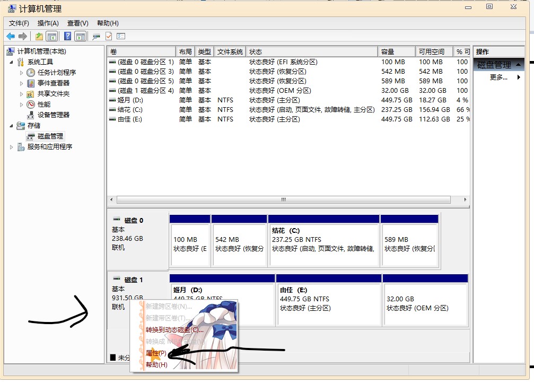Select 磁盘管理 in the left tree

tap(50, 136)
